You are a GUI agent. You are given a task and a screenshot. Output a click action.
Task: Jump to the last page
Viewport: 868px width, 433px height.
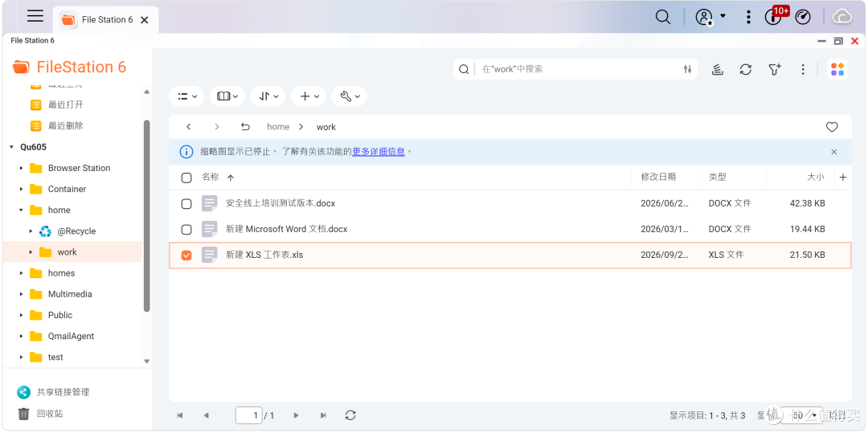click(323, 415)
